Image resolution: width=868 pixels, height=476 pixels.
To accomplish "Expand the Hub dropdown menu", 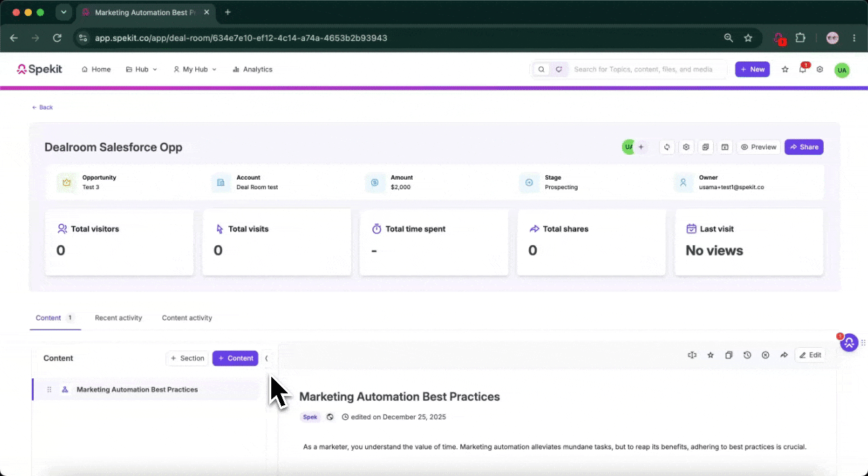I will (142, 69).
